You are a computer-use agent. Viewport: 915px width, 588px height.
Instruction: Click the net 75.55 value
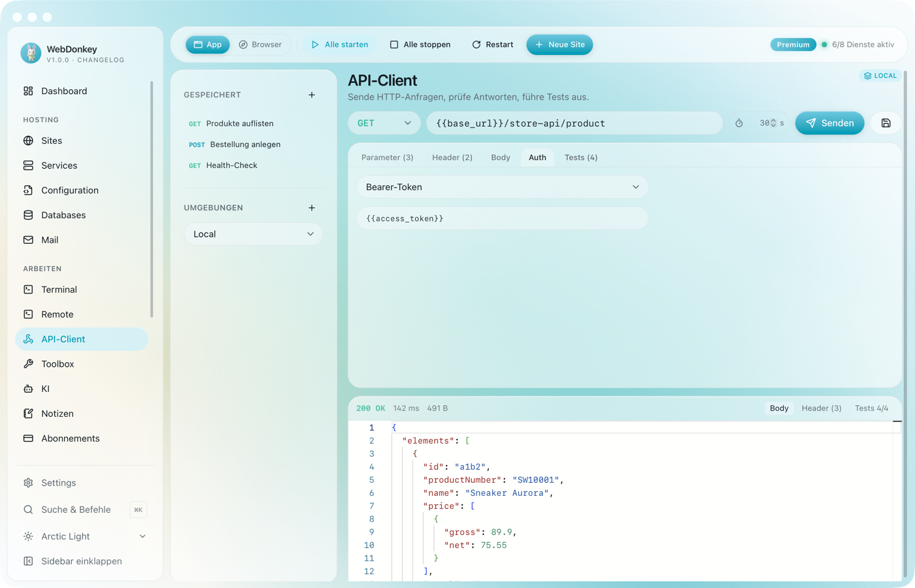[493, 546]
